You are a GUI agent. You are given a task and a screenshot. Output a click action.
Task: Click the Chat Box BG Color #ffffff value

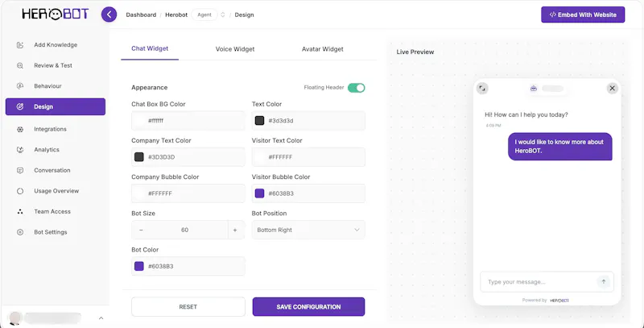pyautogui.click(x=156, y=121)
